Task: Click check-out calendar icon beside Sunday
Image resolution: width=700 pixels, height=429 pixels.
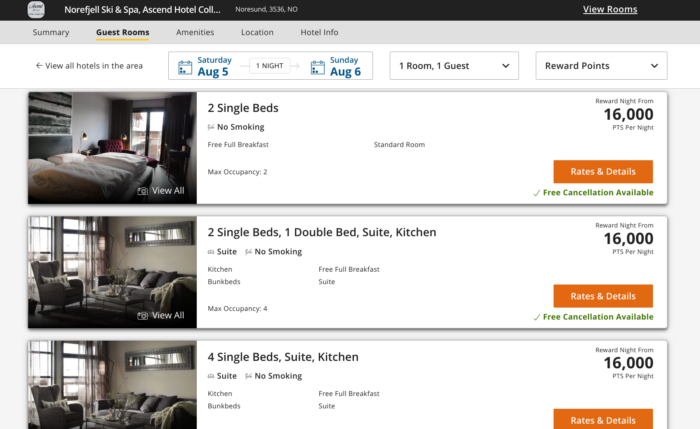Action: [317, 67]
